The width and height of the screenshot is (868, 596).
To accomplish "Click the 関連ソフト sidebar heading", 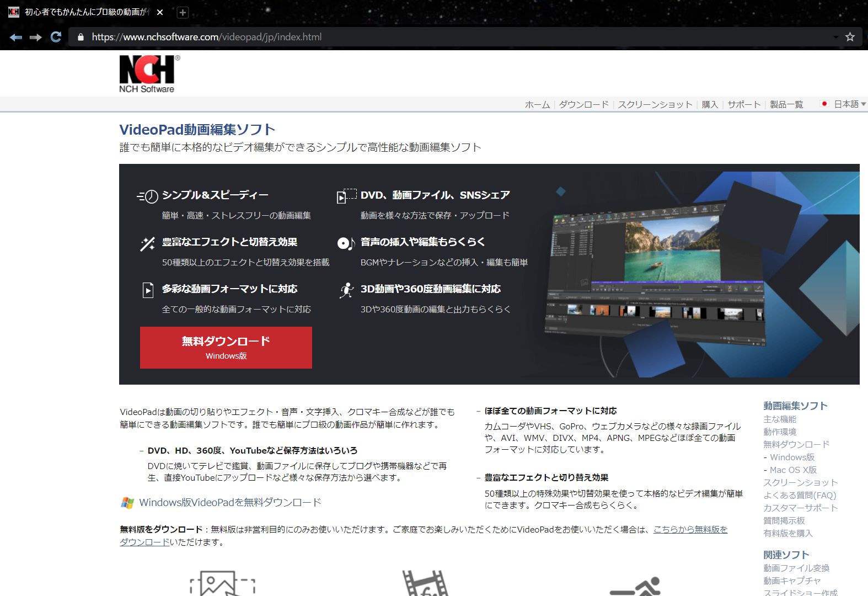I will tap(786, 555).
